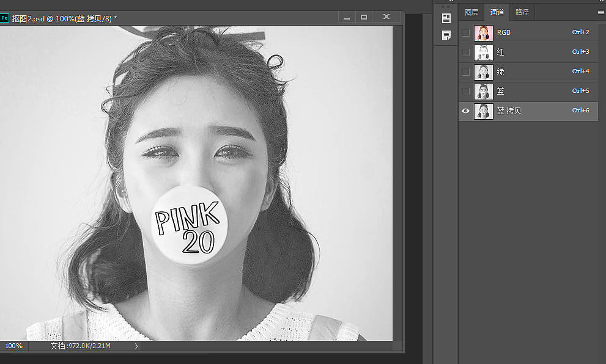Hide the 蓝 拷贝 channel eye icon
The width and height of the screenshot is (606, 364).
coord(466,111)
